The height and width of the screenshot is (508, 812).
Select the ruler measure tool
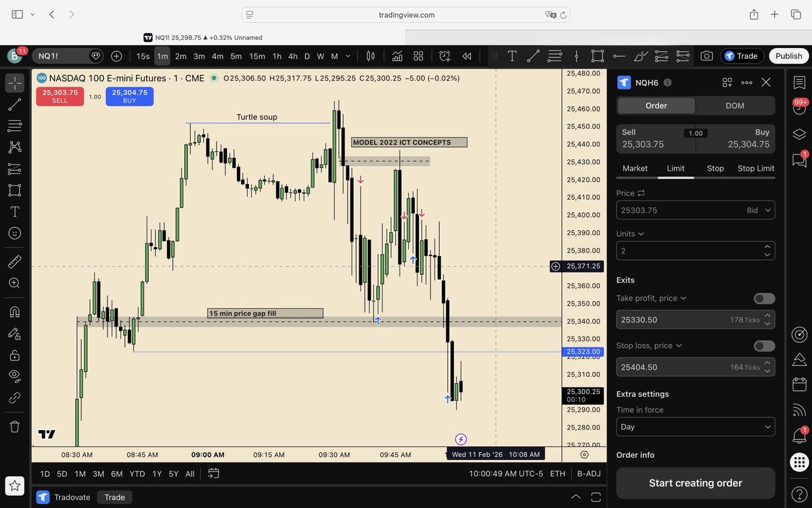pos(15,261)
